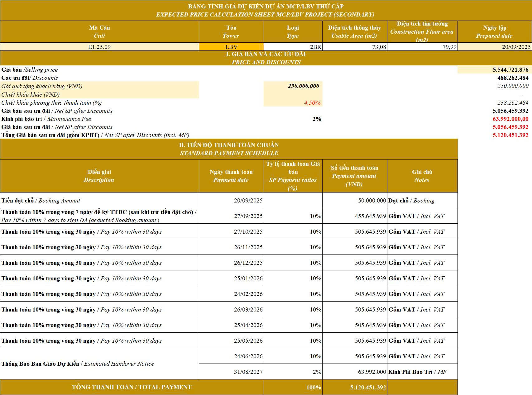This screenshot has width=532, height=395.
Task: Click the 27/09/2025 payment date cell
Action: 231,216
